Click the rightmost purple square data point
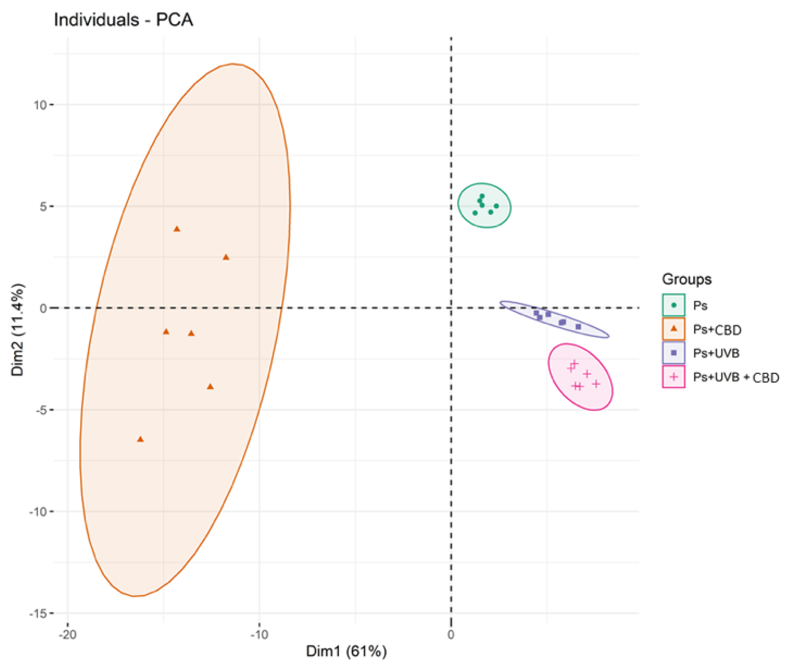Screen dimensions: 786x672 pyautogui.click(x=579, y=327)
